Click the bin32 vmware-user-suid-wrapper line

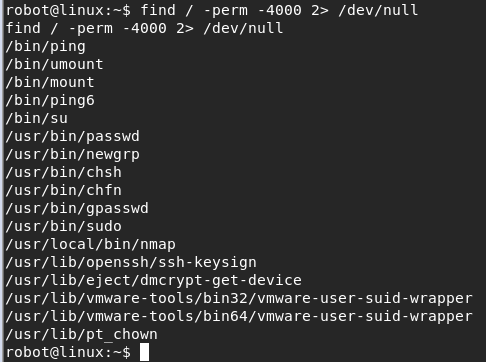pos(239,298)
